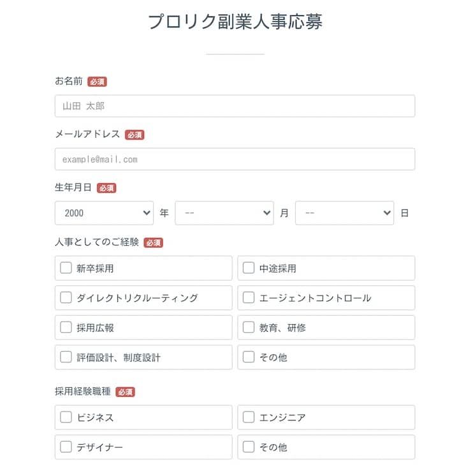Click the 必須 badge beside お名前
This screenshot has width=459, height=476.
pos(97,82)
